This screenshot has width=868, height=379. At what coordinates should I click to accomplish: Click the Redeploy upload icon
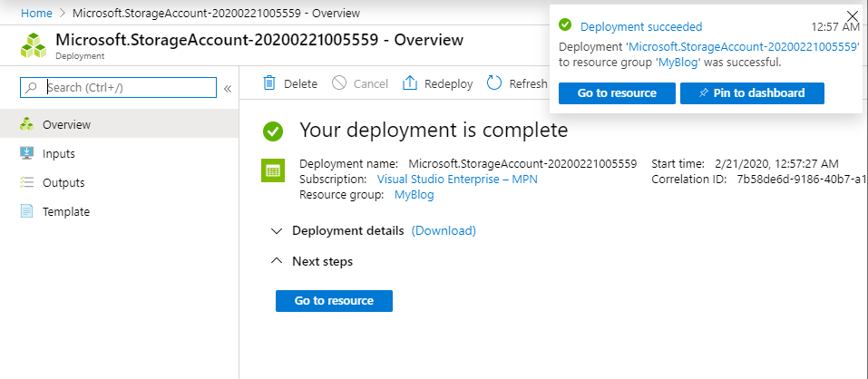click(x=409, y=83)
